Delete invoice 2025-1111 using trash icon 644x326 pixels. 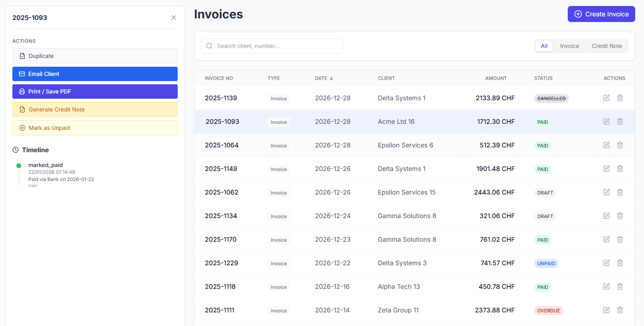pos(620,310)
